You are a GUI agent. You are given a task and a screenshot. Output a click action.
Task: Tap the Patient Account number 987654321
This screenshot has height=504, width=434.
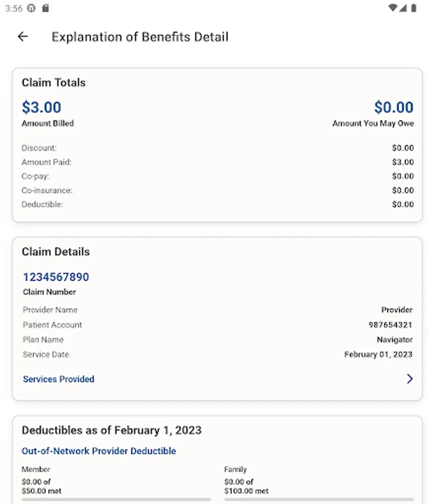coord(390,325)
